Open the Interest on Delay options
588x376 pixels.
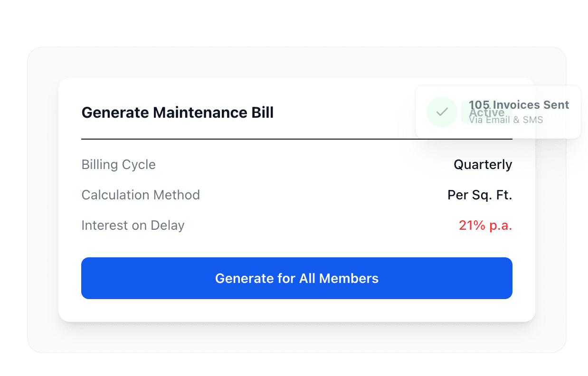pos(485,225)
